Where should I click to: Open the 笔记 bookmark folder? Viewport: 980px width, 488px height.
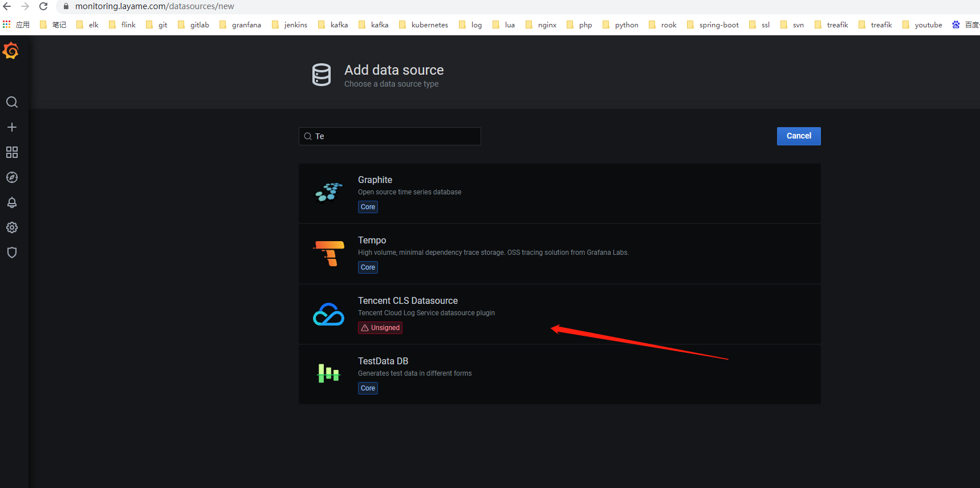coord(53,25)
